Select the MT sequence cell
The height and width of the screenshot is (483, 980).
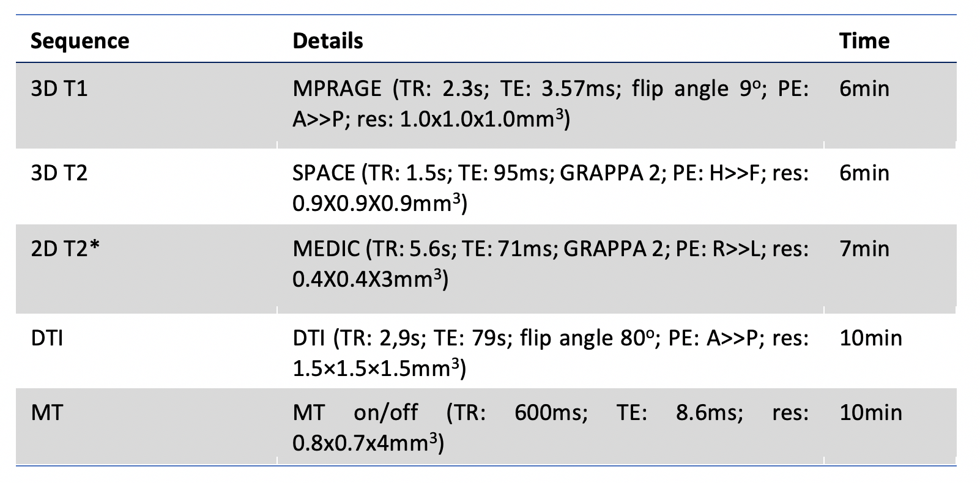47,413
